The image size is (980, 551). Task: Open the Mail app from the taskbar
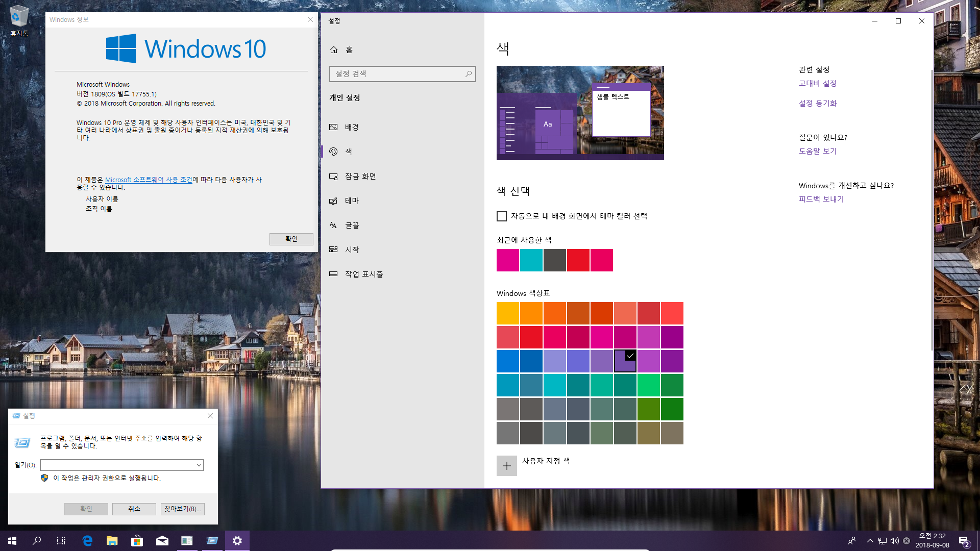point(162,541)
